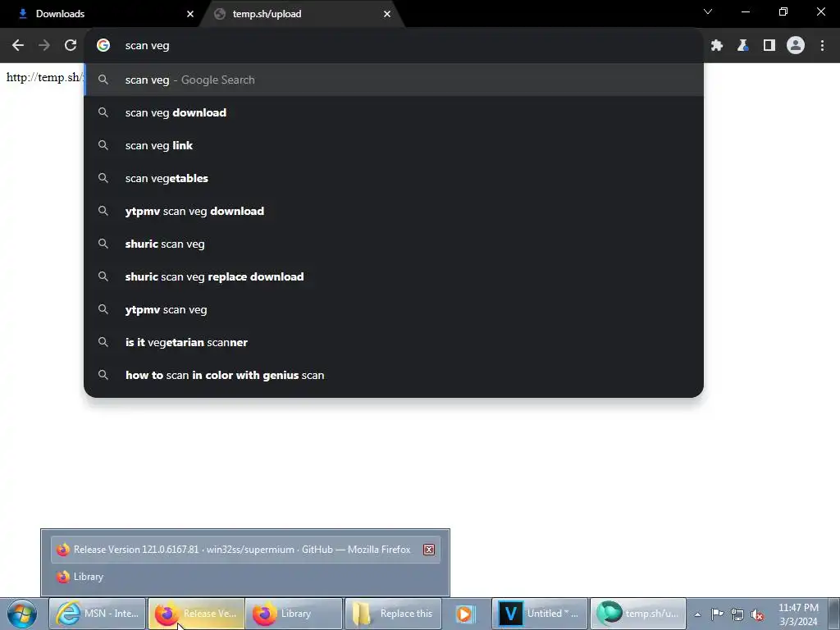
Task: Open the three-dot browser menu
Action: point(822,46)
